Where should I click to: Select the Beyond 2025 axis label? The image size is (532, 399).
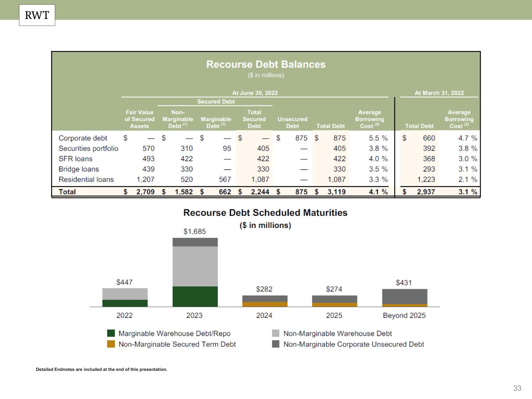tap(404, 316)
